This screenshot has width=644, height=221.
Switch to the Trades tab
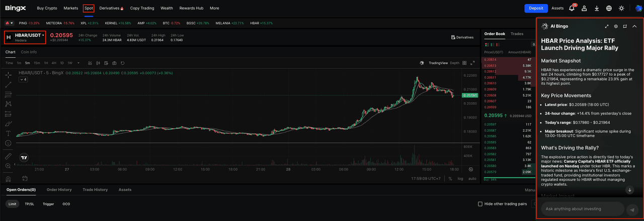pyautogui.click(x=517, y=34)
